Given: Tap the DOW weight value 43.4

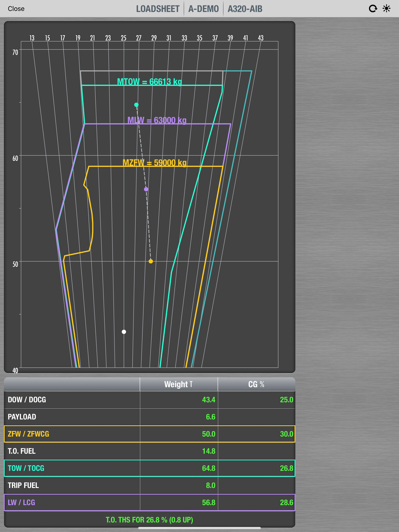Looking at the screenshot, I should coord(209,399).
